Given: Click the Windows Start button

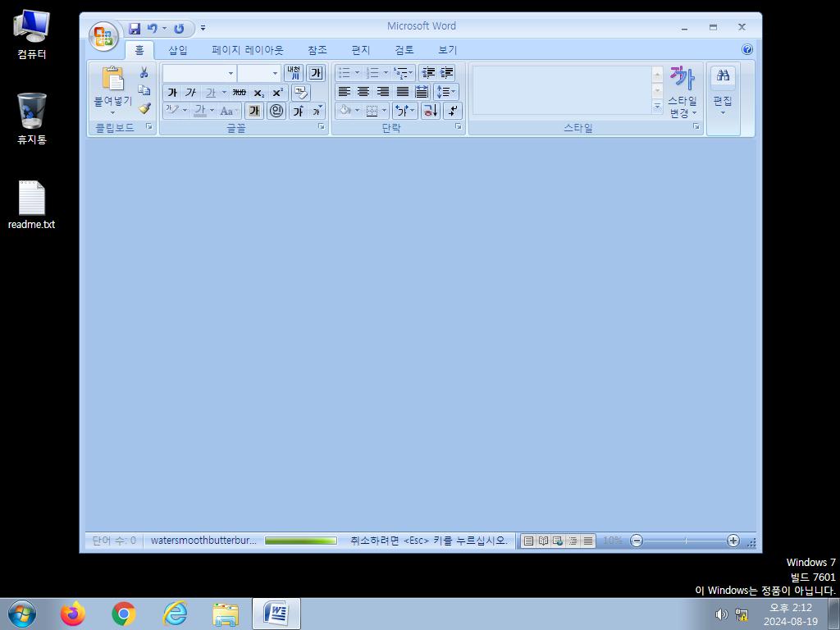Looking at the screenshot, I should click(x=22, y=614).
